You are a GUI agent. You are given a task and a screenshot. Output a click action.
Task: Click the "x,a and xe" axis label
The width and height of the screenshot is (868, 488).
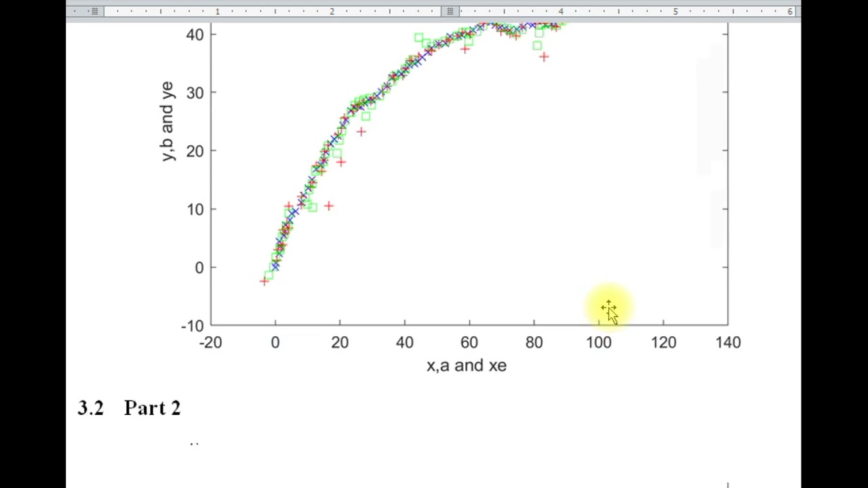tap(467, 365)
